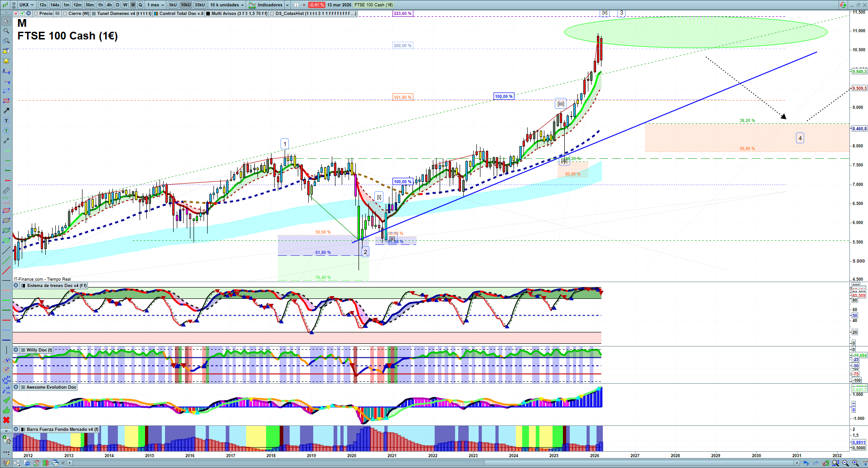The image size is (868, 468).
Task: Click the horizontal time scrollbar thumb
Action: tap(639, 463)
